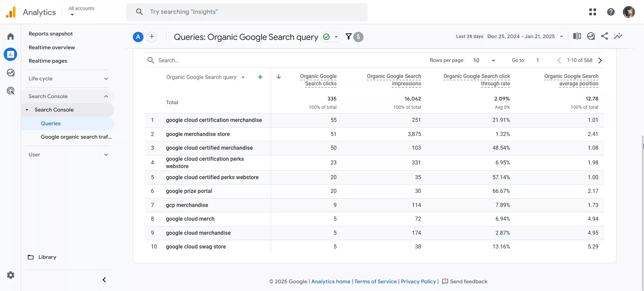This screenshot has height=291, width=644.
Task: Click the Library folder icon
Action: (x=31, y=257)
